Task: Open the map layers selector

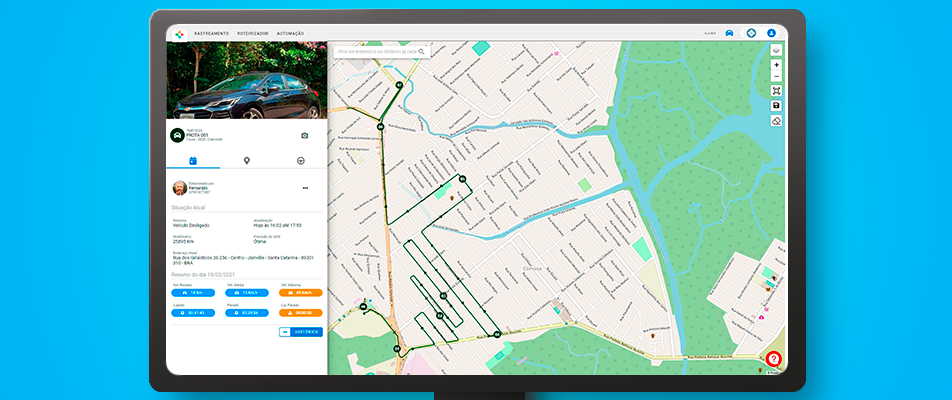Action: pos(776,50)
